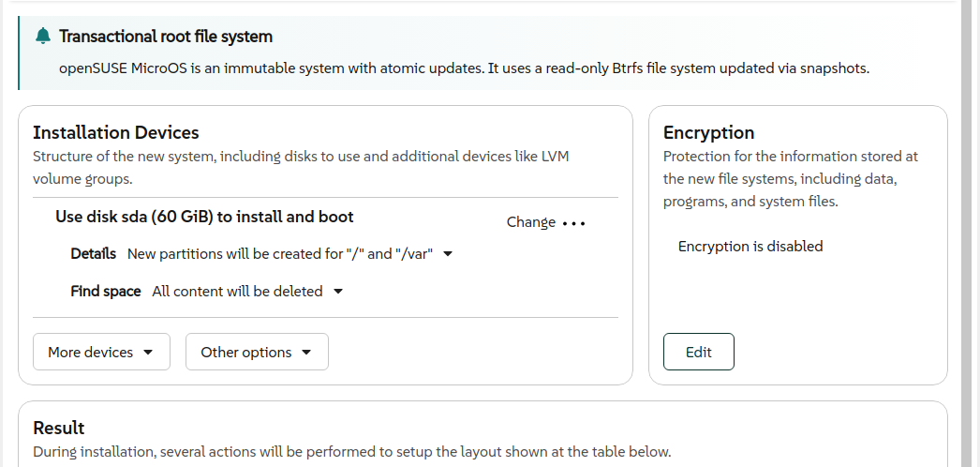
Task: Click the Result section heading
Action: [x=59, y=428]
